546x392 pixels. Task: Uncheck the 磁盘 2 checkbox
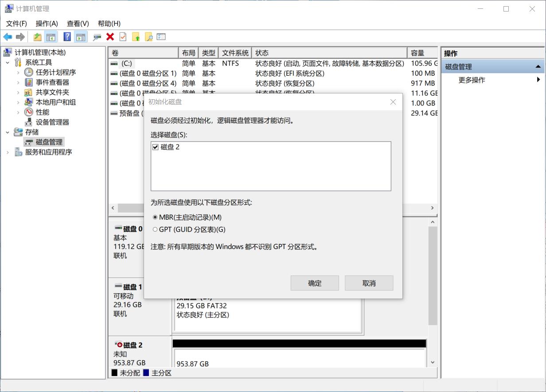(x=155, y=147)
